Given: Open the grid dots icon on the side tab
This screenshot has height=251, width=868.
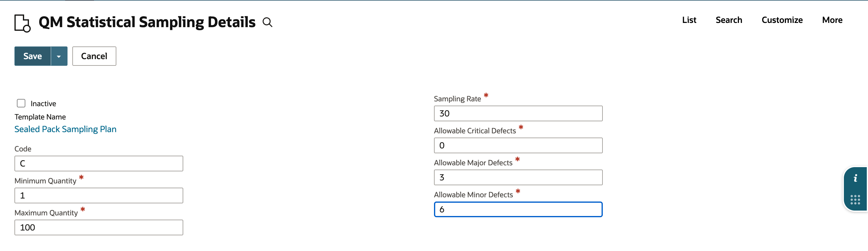Looking at the screenshot, I should (x=855, y=200).
